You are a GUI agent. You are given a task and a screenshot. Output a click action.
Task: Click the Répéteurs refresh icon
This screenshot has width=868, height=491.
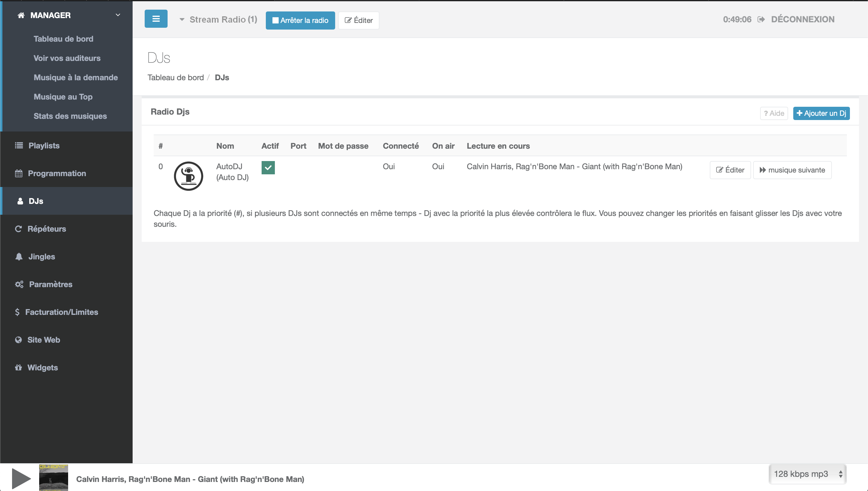(18, 229)
